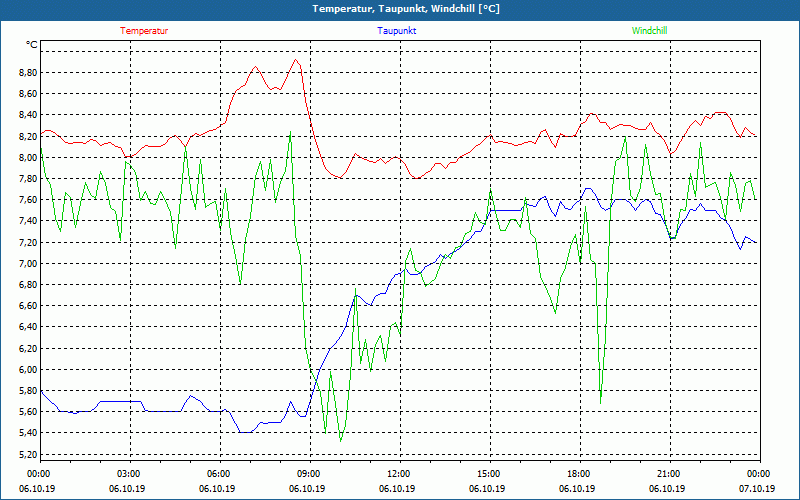Click the 00:00 time label above 07.10.19
Screen dimensions: 800x500
tap(758, 473)
